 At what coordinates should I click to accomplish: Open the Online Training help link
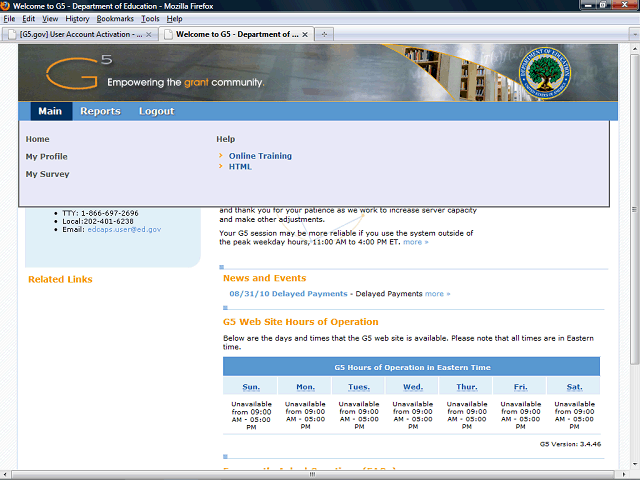(x=260, y=156)
